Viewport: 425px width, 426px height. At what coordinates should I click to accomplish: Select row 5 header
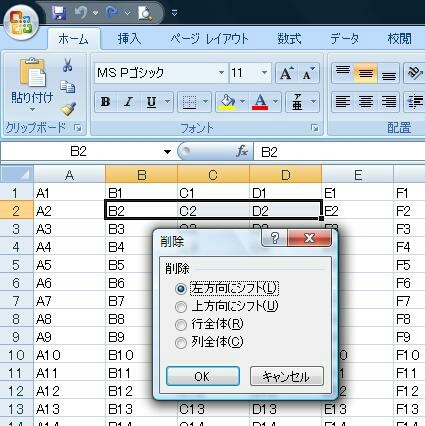(x=16, y=265)
